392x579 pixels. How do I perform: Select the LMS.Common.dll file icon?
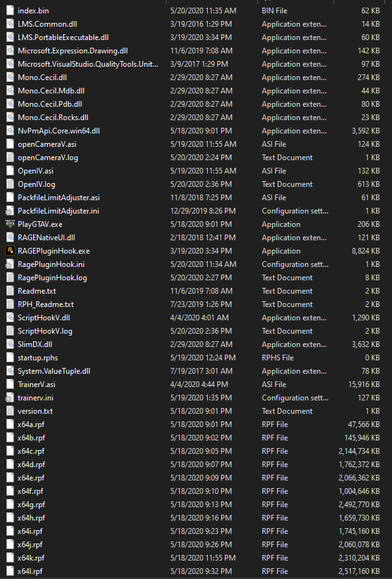(x=10, y=24)
